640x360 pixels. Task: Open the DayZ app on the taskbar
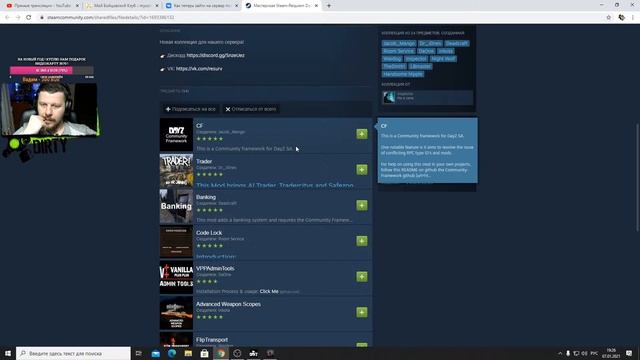253,353
